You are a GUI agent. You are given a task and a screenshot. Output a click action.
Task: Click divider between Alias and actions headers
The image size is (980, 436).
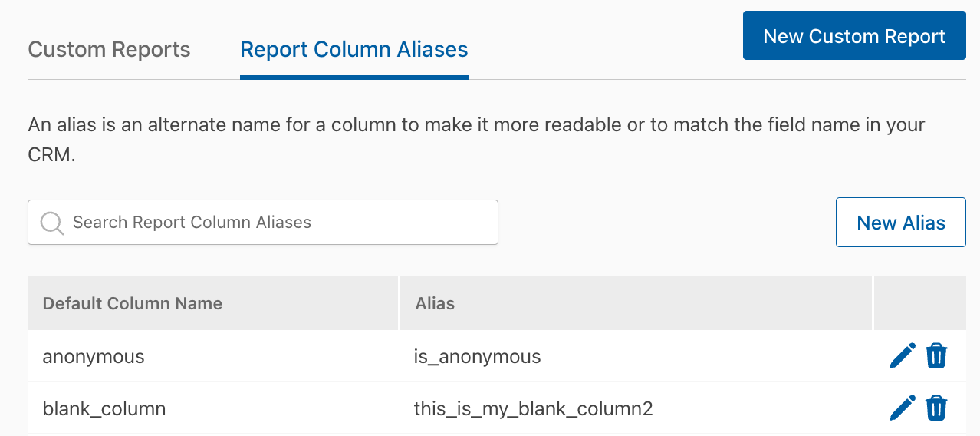click(x=873, y=303)
